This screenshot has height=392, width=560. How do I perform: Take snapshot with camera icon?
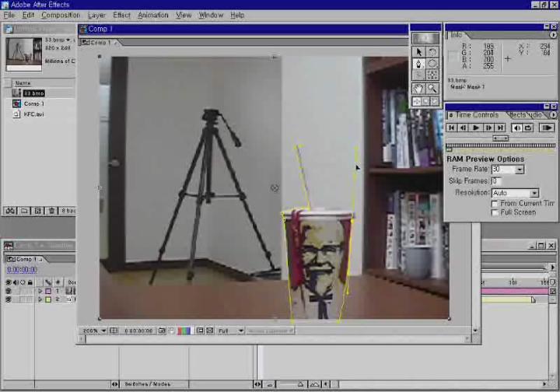pos(162,331)
